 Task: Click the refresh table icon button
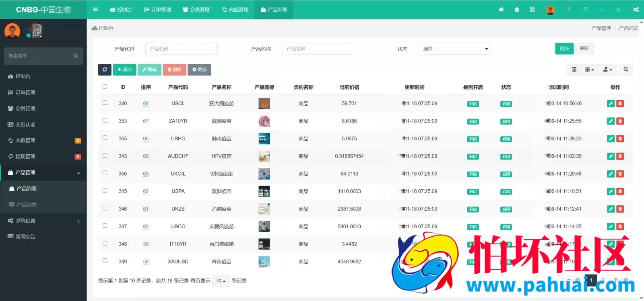(x=105, y=70)
